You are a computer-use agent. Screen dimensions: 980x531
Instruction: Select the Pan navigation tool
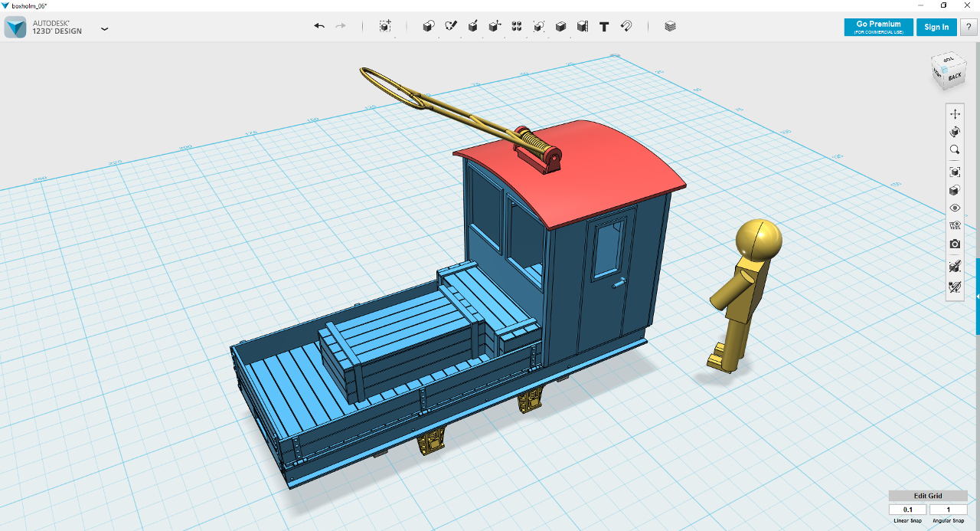[x=955, y=113]
